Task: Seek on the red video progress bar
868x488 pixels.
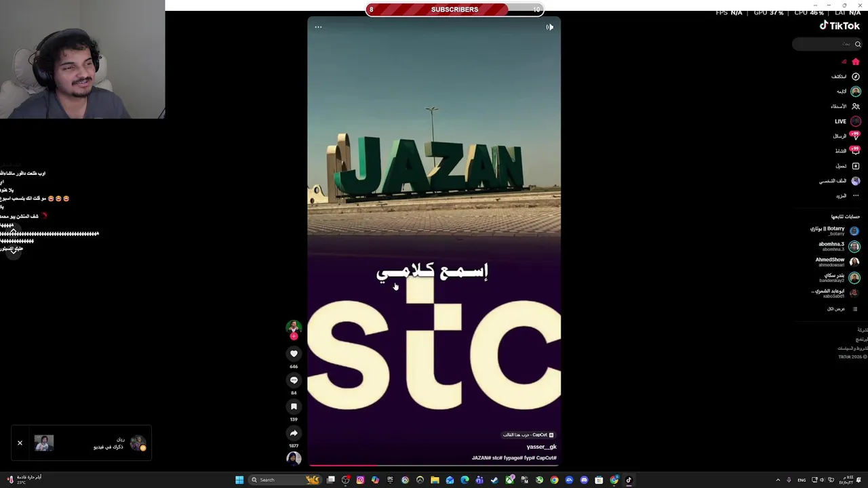Action: pos(434,466)
